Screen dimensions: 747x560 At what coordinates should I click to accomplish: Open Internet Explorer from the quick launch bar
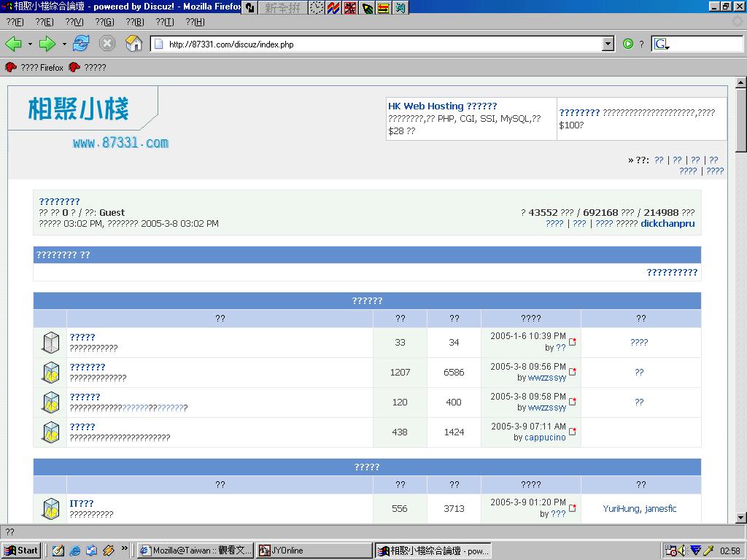75,551
